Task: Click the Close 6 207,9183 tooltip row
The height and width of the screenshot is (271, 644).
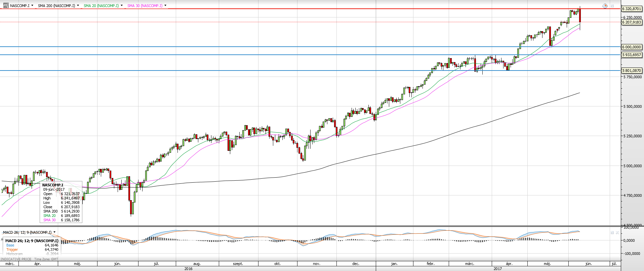Action: (x=62, y=207)
